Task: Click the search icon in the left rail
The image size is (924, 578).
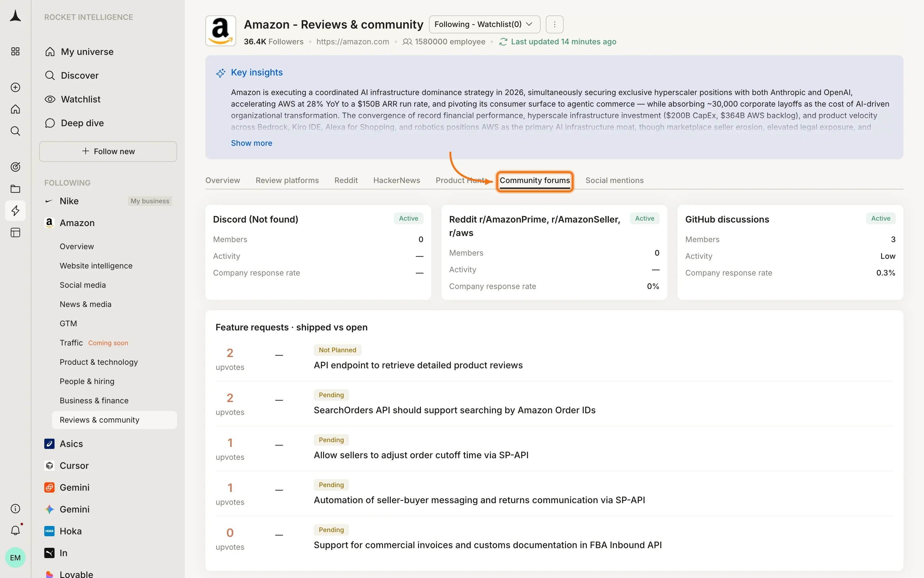Action: tap(15, 131)
